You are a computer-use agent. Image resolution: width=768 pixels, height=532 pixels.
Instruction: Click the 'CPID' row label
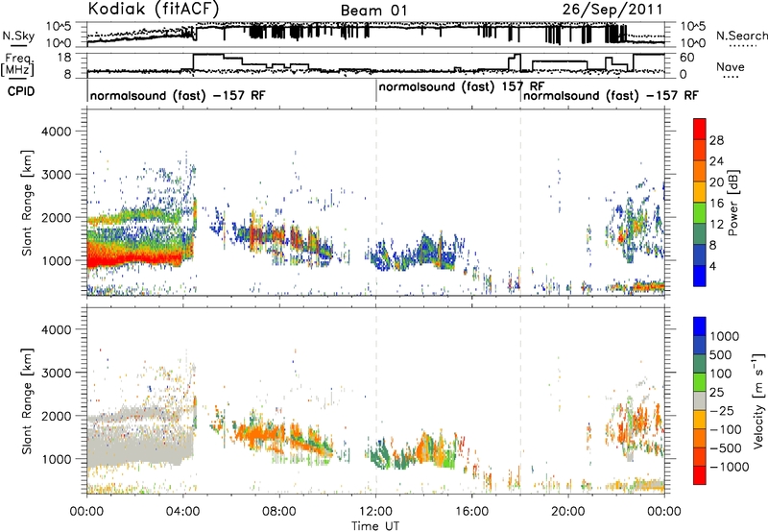(21, 91)
